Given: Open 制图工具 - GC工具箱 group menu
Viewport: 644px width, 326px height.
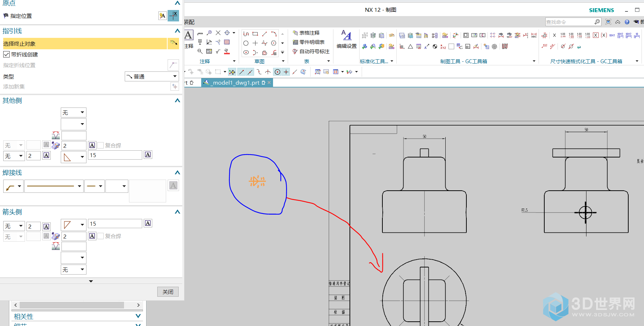Looking at the screenshot, I should (534, 61).
